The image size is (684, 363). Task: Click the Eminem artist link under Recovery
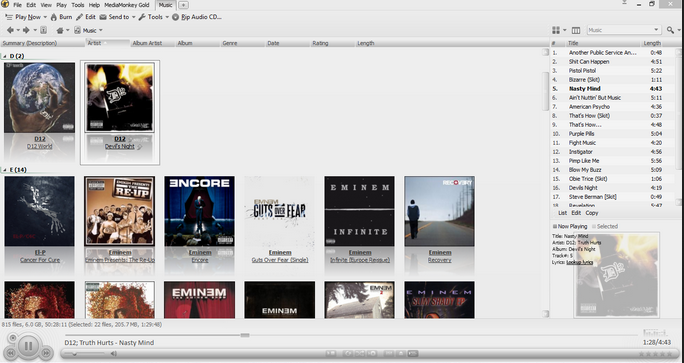pyautogui.click(x=440, y=252)
